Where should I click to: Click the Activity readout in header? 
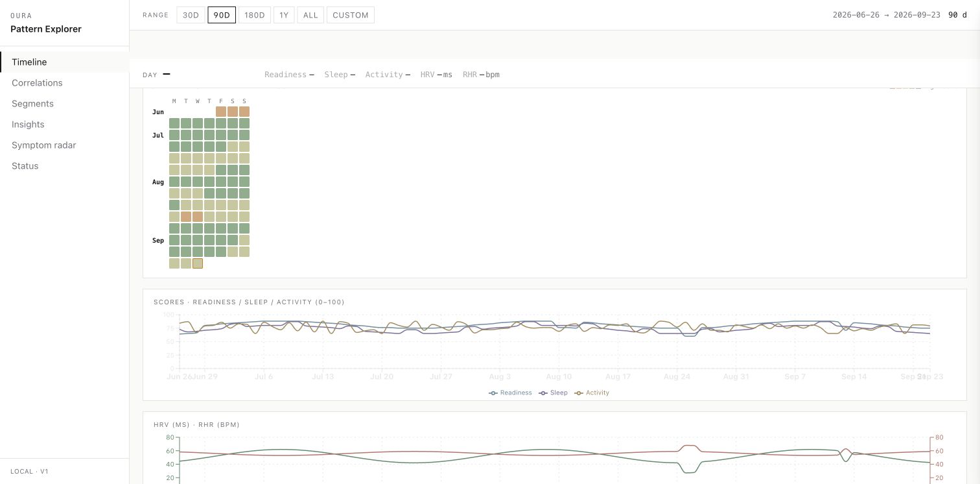[x=388, y=75]
